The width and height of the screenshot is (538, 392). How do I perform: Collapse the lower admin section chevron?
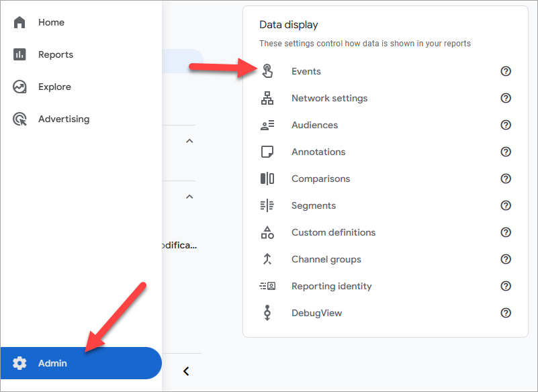click(189, 197)
